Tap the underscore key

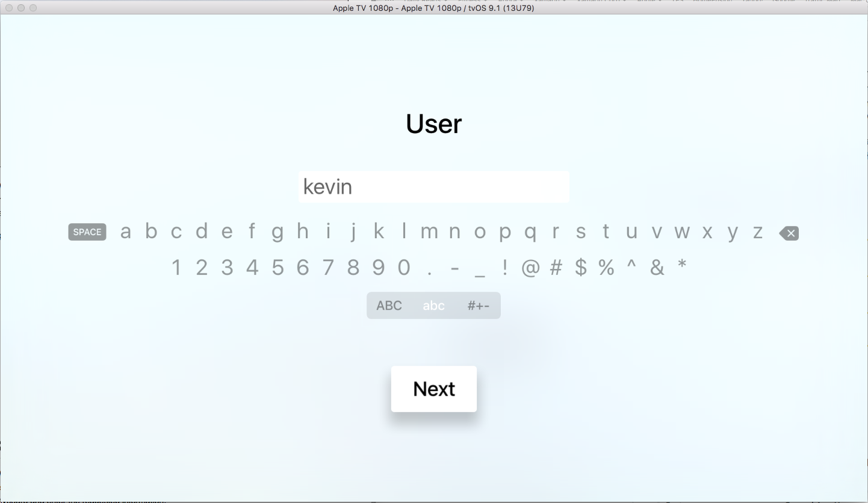[480, 276]
